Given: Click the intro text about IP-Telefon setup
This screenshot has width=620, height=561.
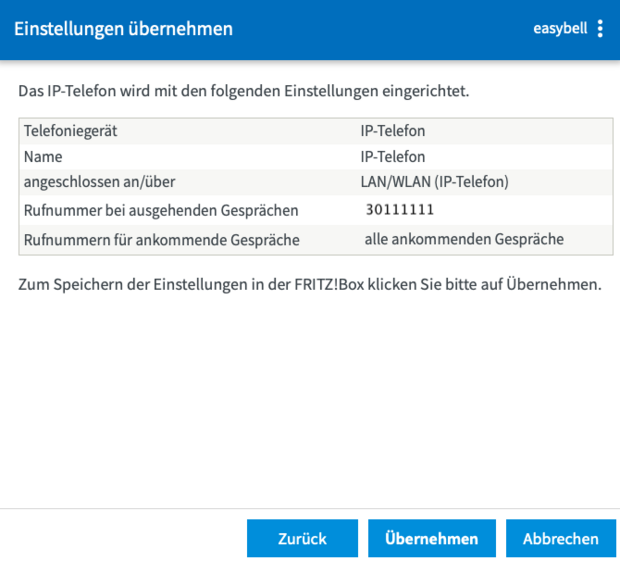Looking at the screenshot, I should [244, 91].
